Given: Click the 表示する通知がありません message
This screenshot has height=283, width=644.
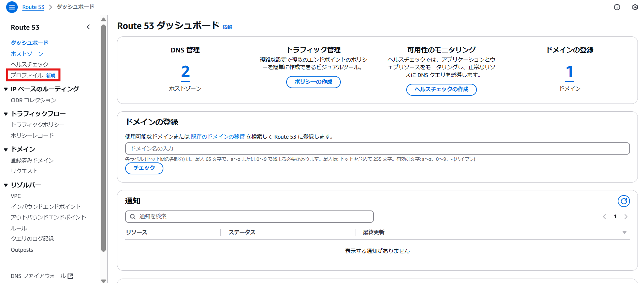Looking at the screenshot, I should click(x=377, y=251).
